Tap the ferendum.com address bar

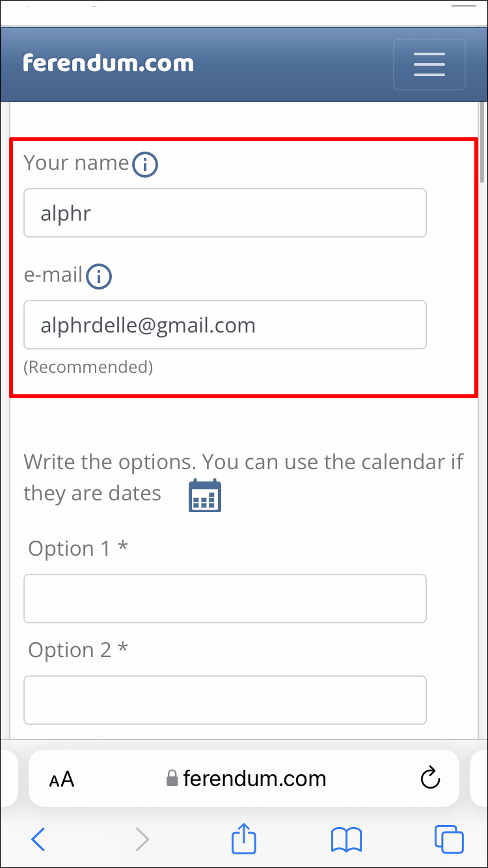tap(254, 778)
